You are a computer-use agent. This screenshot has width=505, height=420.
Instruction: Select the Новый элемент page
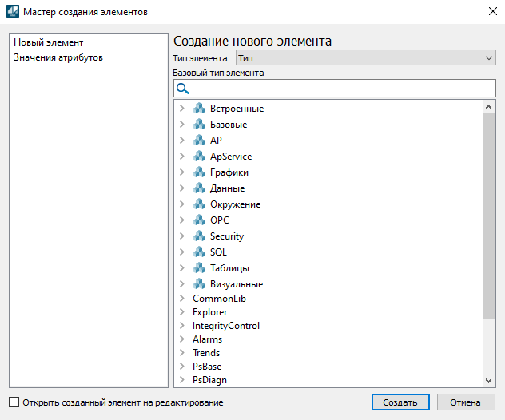pyautogui.click(x=48, y=42)
